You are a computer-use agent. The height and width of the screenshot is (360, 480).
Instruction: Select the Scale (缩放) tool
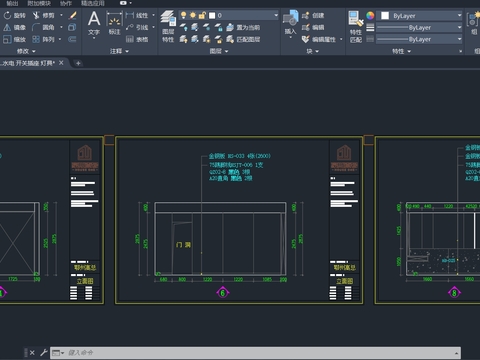coord(15,39)
